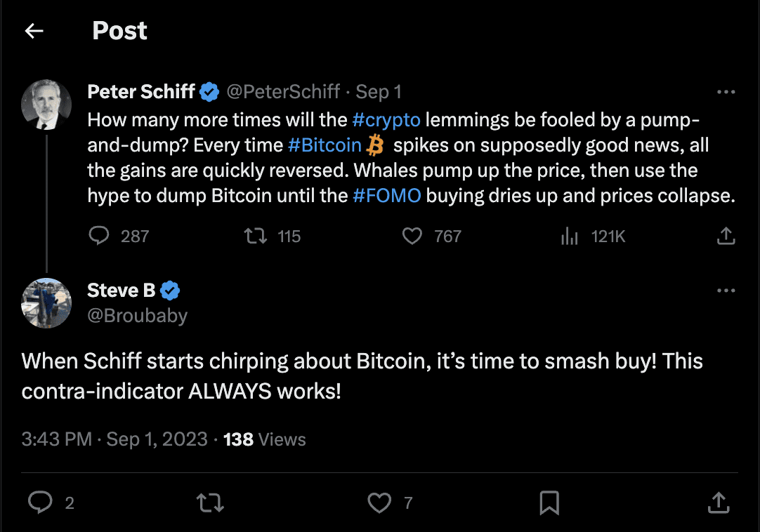Open the #crypto hashtag

[x=386, y=119]
